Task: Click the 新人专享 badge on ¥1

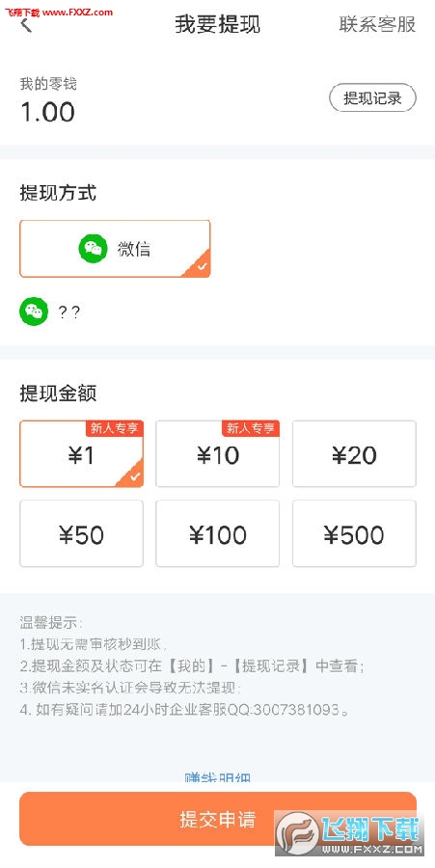Action: click(115, 428)
